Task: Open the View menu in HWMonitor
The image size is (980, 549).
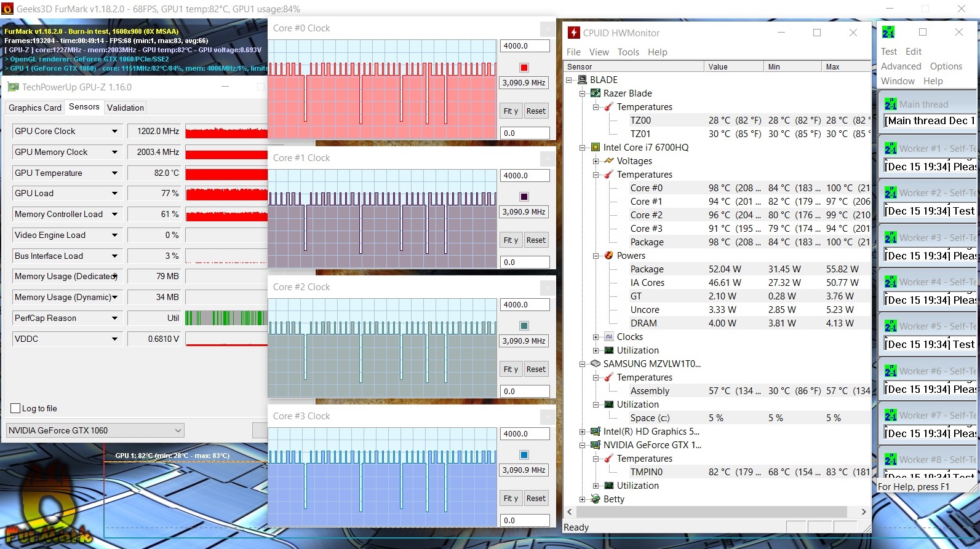Action: pos(599,52)
